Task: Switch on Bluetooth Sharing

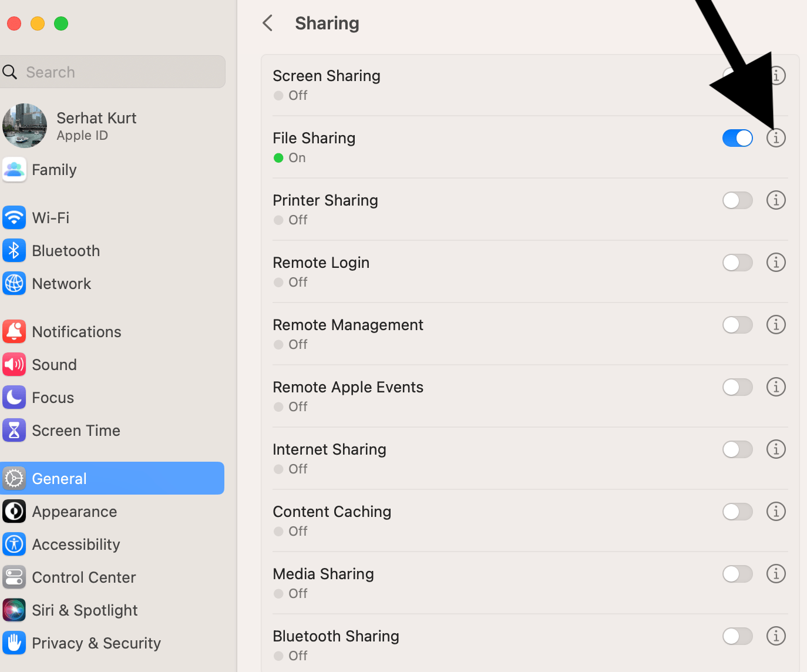Action: pos(738,636)
